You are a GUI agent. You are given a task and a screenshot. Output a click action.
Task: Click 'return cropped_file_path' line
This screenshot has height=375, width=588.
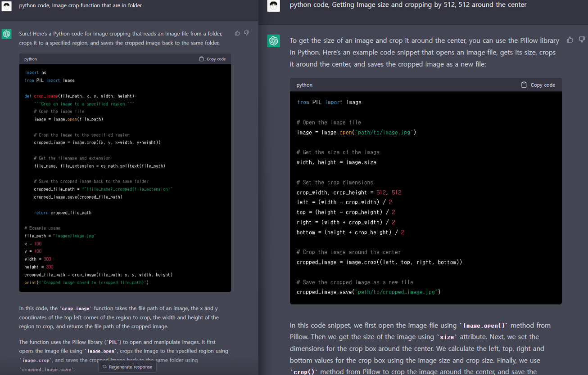click(x=63, y=213)
